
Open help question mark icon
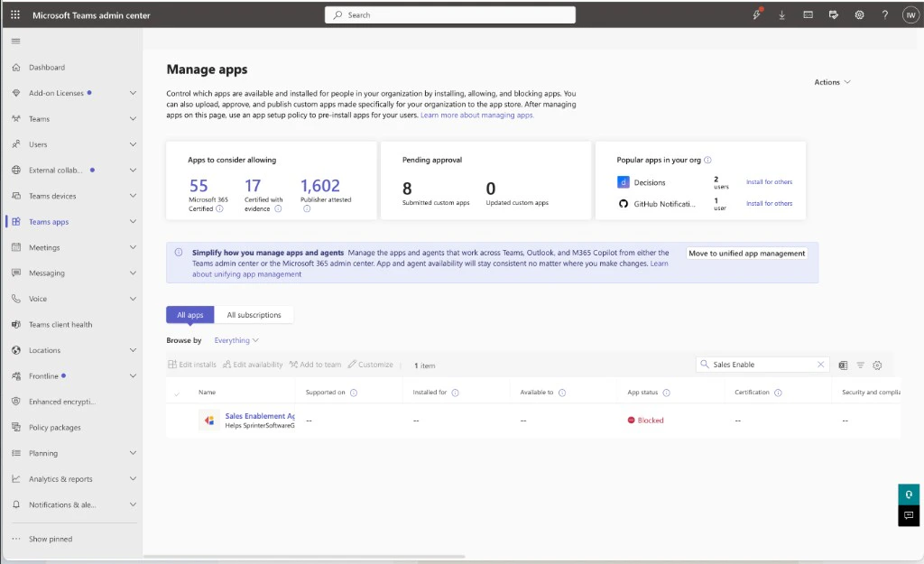pyautogui.click(x=884, y=15)
